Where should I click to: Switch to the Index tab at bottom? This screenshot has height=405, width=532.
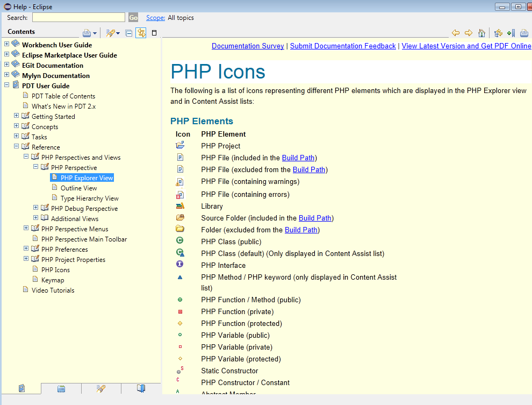61,388
